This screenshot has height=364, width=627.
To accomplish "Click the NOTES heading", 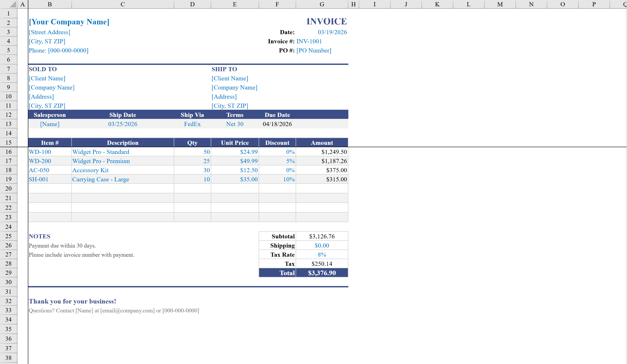I will [x=40, y=236].
